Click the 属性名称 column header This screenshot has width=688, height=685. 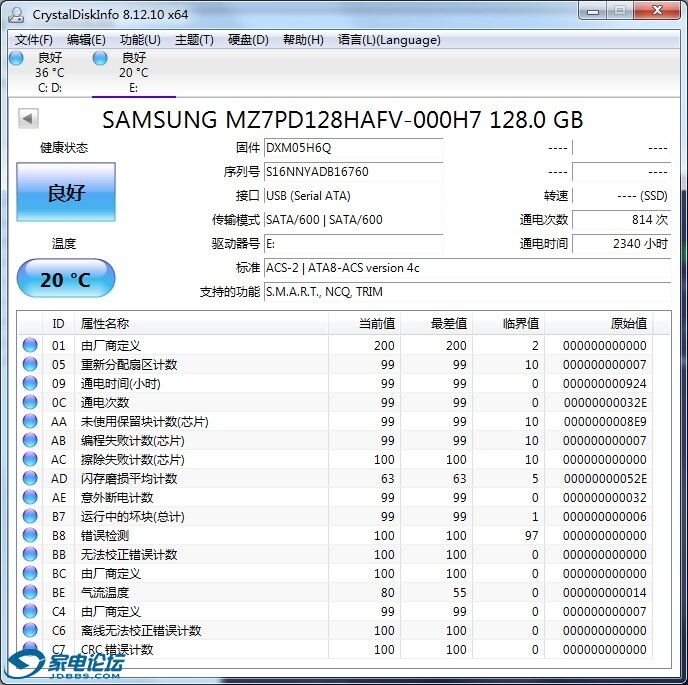(201, 324)
